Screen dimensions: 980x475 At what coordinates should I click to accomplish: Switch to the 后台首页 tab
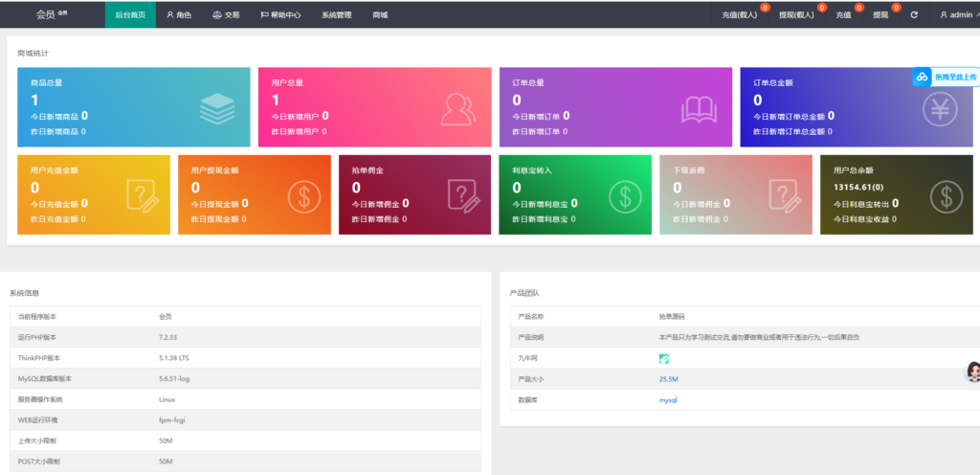[130, 15]
